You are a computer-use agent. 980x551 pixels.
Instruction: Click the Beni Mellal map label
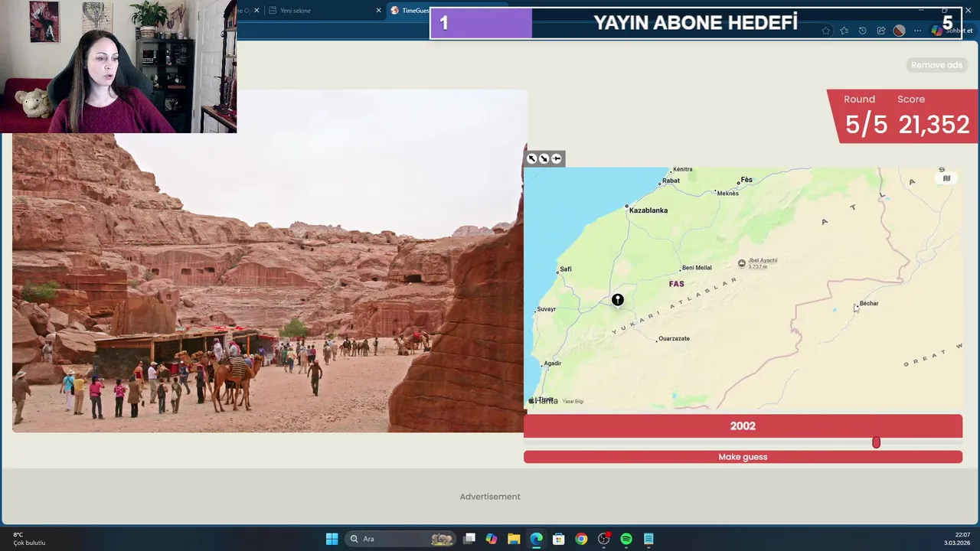697,268
